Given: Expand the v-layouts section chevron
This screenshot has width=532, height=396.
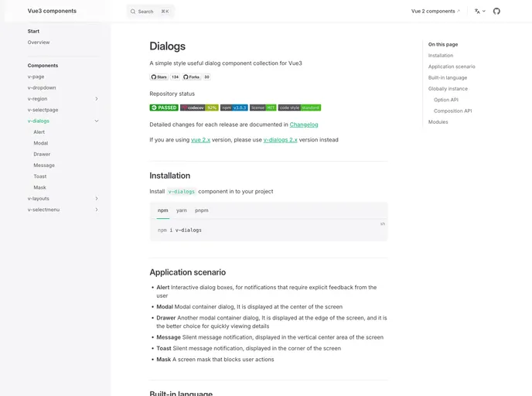Looking at the screenshot, I should [x=97, y=199].
